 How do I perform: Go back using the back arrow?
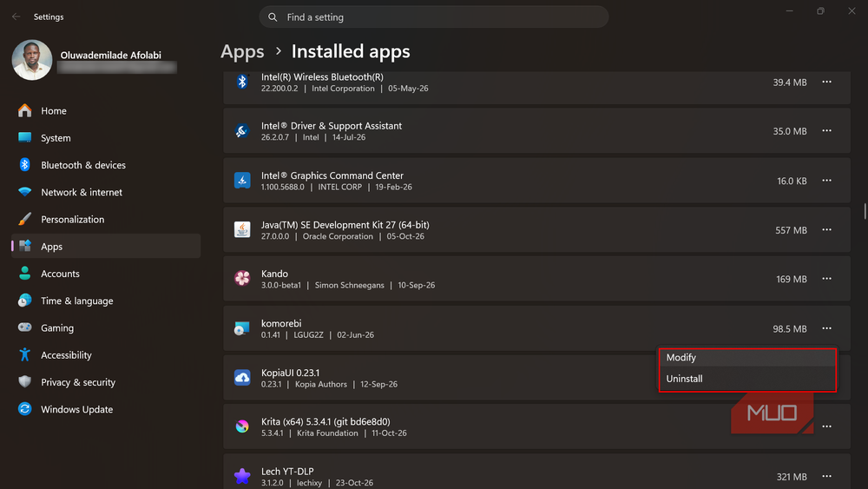16,17
